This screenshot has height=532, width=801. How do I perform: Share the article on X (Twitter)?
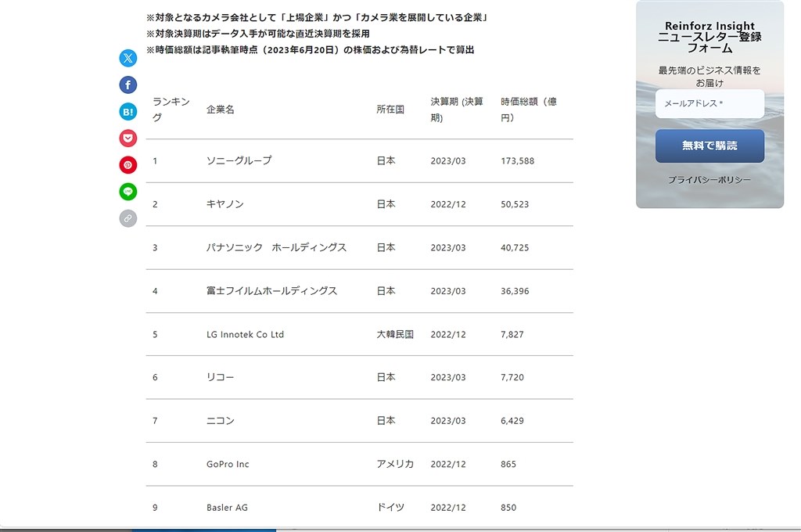coord(128,58)
